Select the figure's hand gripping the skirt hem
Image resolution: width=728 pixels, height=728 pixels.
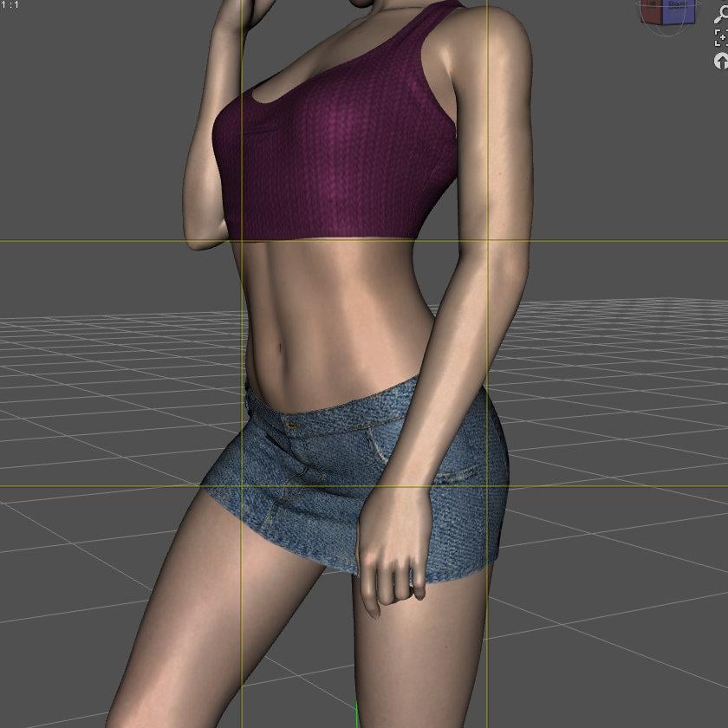(393, 553)
